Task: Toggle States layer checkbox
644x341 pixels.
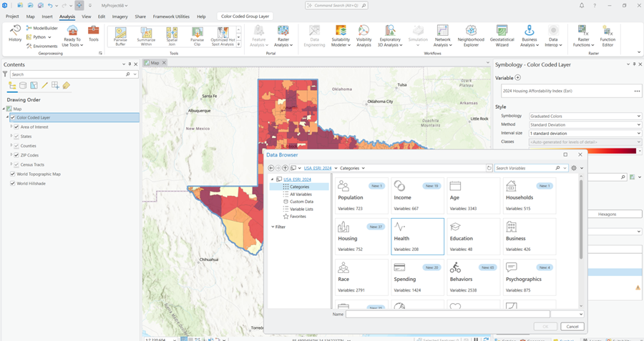Action: click(16, 137)
